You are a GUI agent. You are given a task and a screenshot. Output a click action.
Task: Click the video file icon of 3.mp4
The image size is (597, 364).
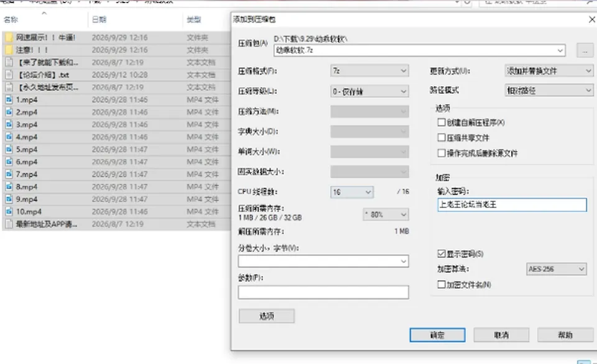pos(9,124)
